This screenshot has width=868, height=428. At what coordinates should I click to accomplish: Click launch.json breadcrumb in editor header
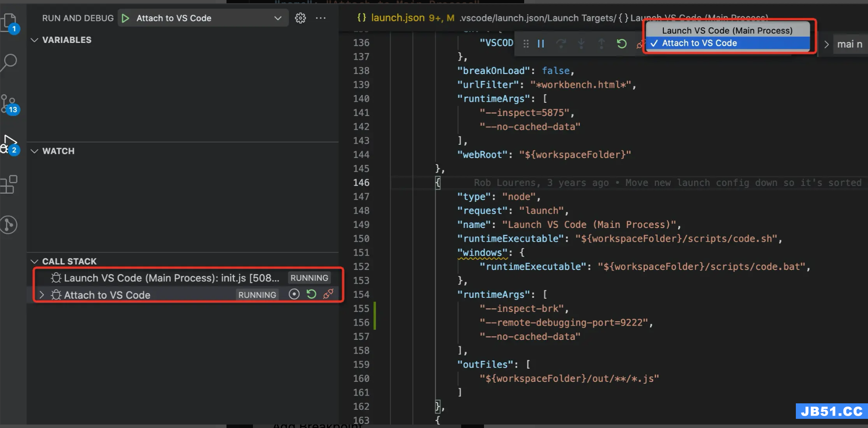tap(398, 18)
